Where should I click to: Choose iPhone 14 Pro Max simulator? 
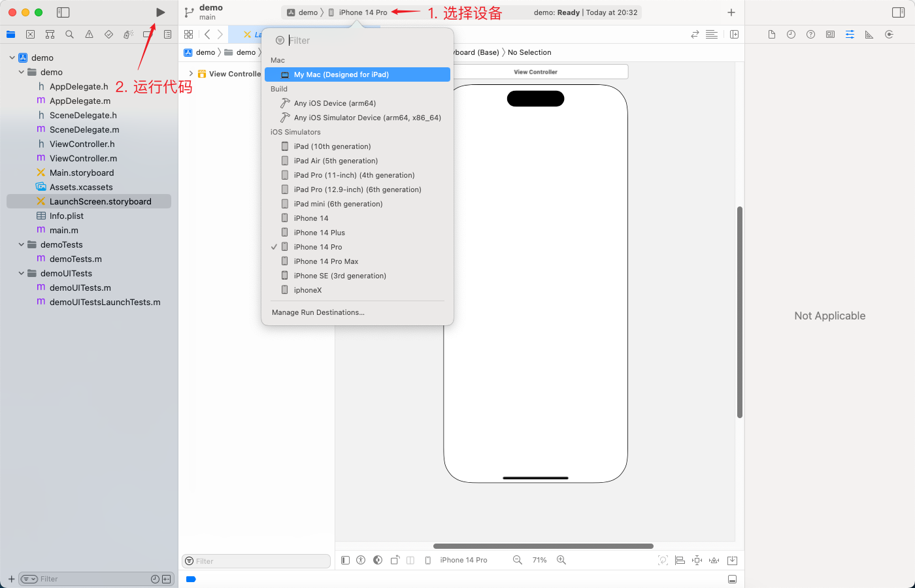tap(358, 261)
